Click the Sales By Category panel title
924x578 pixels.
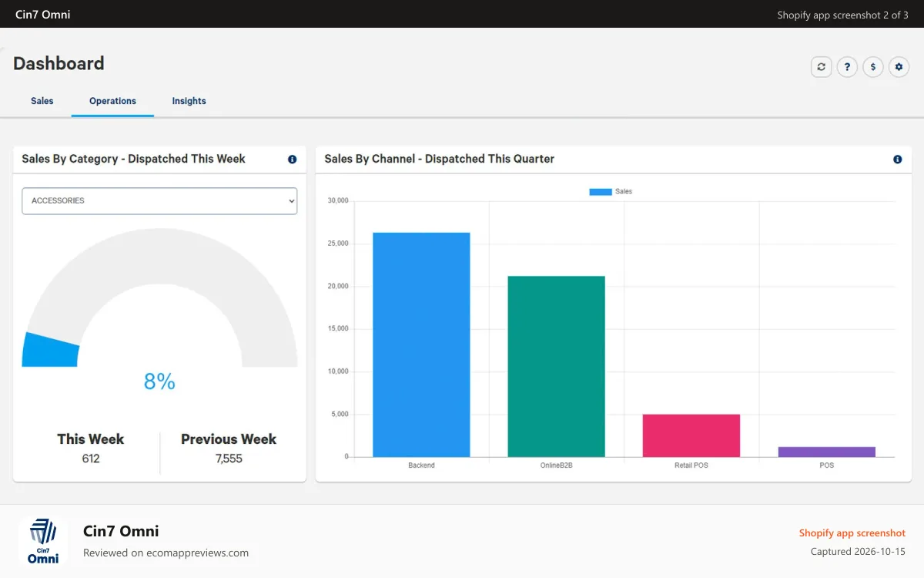(x=133, y=159)
